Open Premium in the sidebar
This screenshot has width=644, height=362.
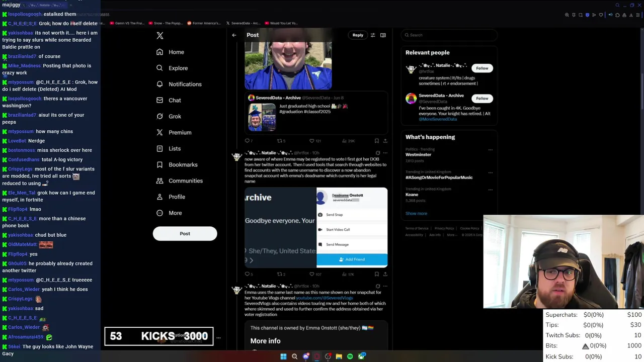click(x=174, y=132)
